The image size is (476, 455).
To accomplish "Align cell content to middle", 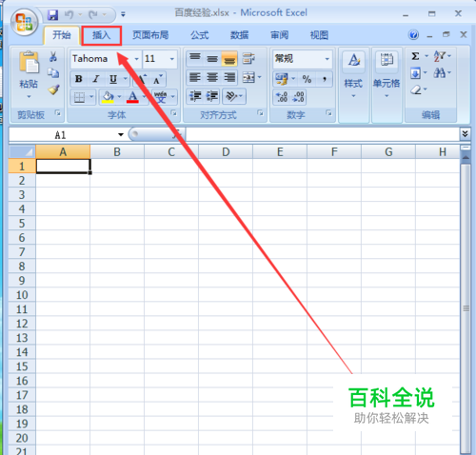I will click(212, 58).
